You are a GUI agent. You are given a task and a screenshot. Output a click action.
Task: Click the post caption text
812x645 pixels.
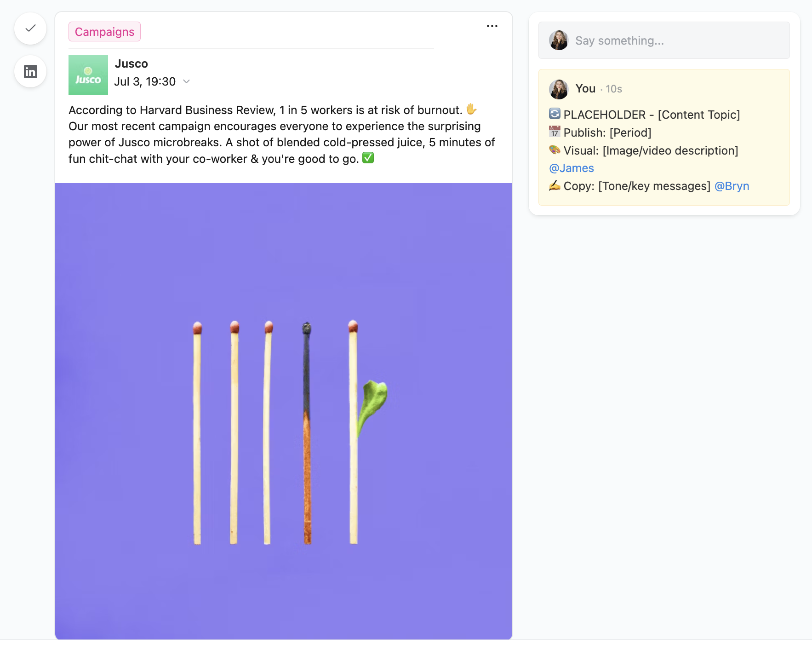pyautogui.click(x=276, y=134)
